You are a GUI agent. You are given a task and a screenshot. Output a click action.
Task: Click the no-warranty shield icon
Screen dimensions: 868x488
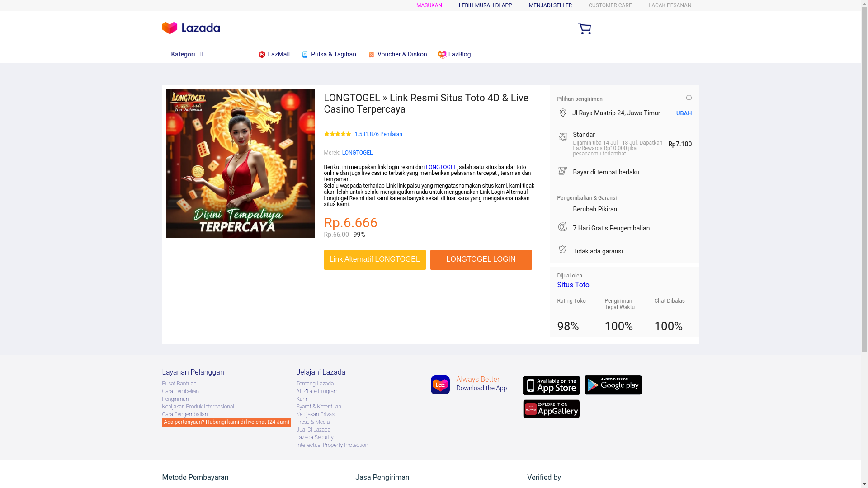pyautogui.click(x=563, y=249)
